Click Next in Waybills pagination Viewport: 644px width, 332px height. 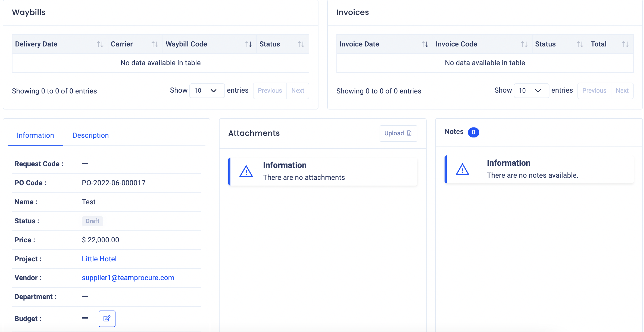298,90
